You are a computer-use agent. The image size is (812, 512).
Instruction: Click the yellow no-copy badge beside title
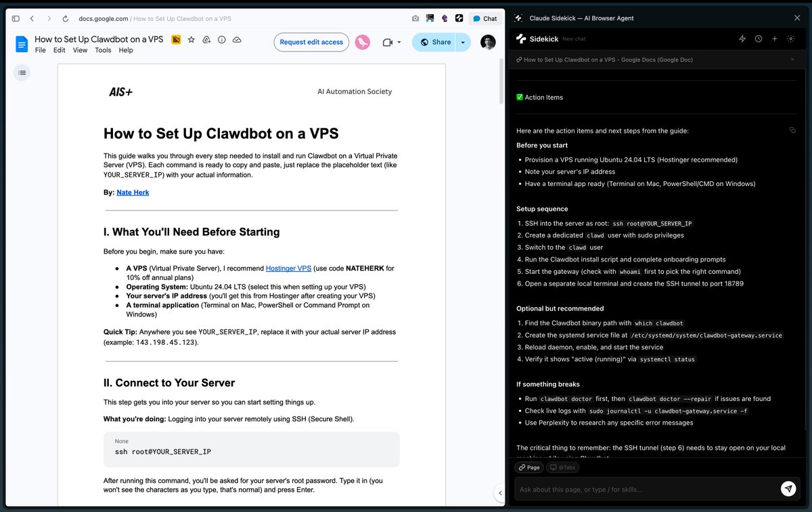coord(176,41)
